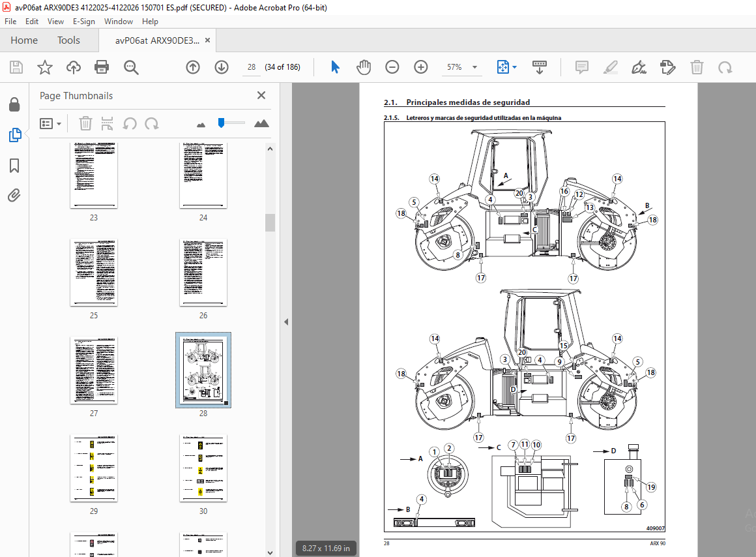Select the avP06at ARX90DE3 document tab
This screenshot has width=756, height=557.
(x=157, y=40)
